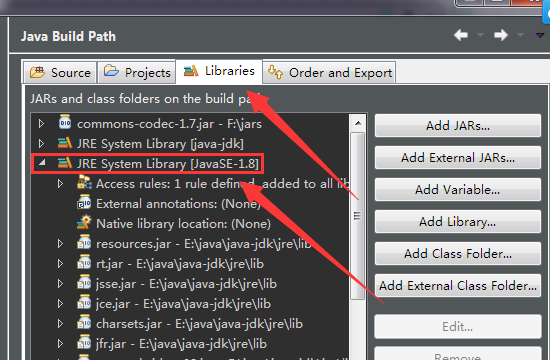
Task: Click rt.jar file icon
Action: 84,262
